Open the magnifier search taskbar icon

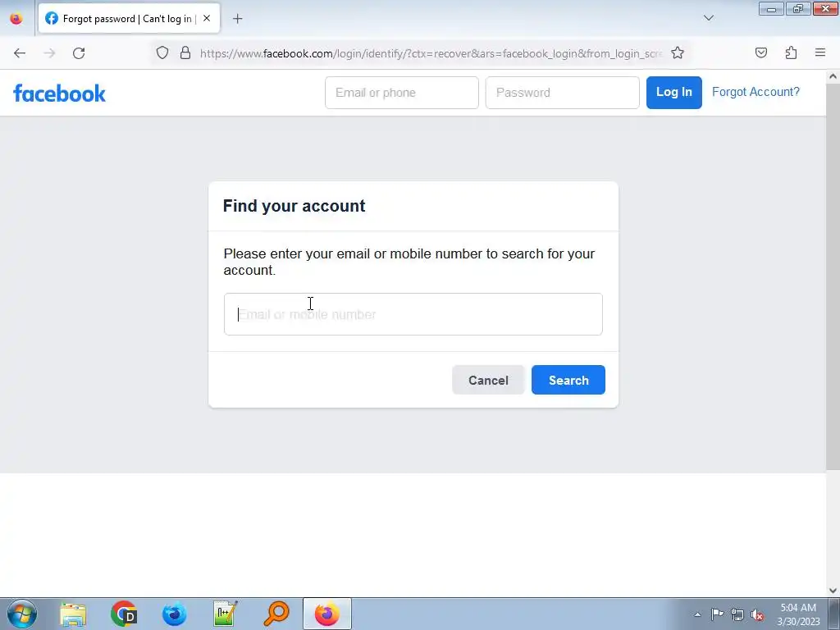(x=276, y=614)
